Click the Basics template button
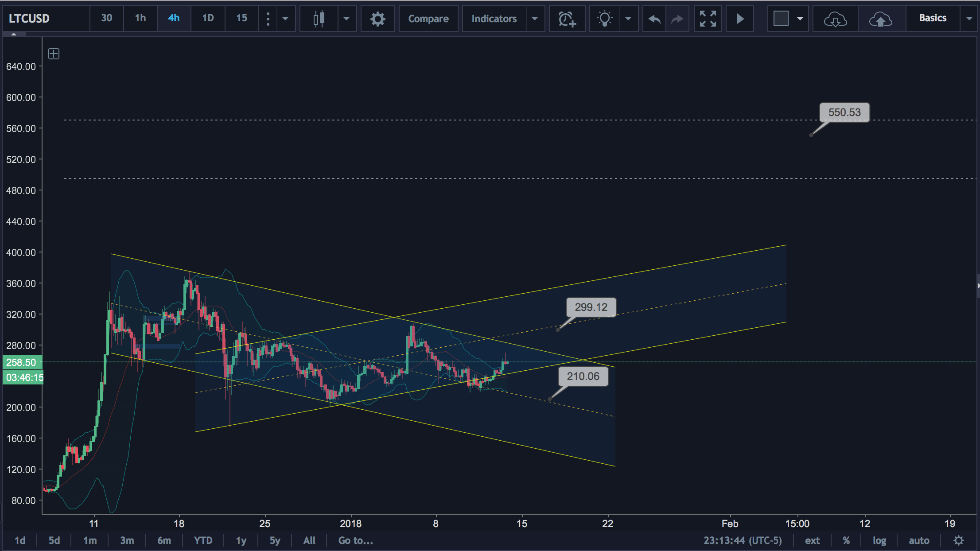 coord(933,18)
